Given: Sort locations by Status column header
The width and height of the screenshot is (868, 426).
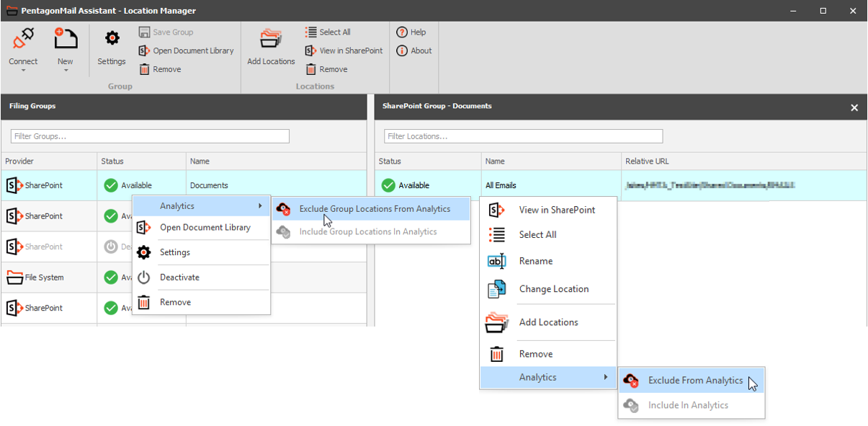Looking at the screenshot, I should point(428,161).
